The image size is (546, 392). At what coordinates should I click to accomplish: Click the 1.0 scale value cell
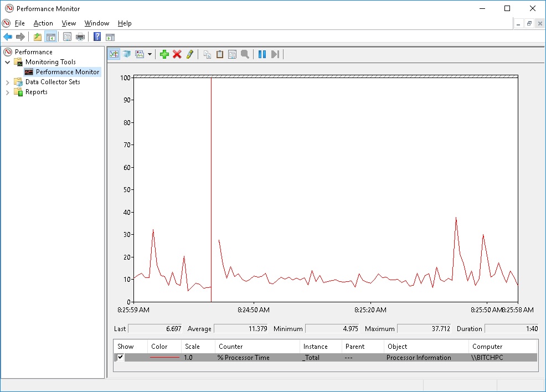coord(188,358)
